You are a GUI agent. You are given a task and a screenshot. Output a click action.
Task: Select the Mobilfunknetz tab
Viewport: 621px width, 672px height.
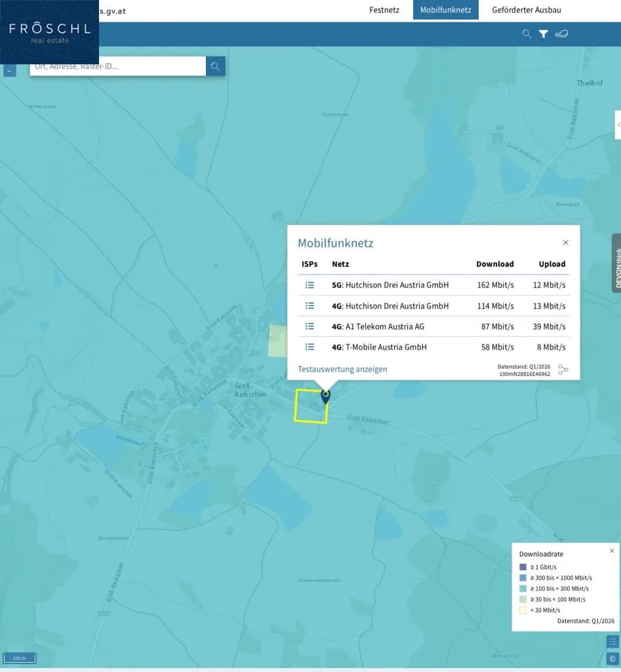pyautogui.click(x=445, y=10)
